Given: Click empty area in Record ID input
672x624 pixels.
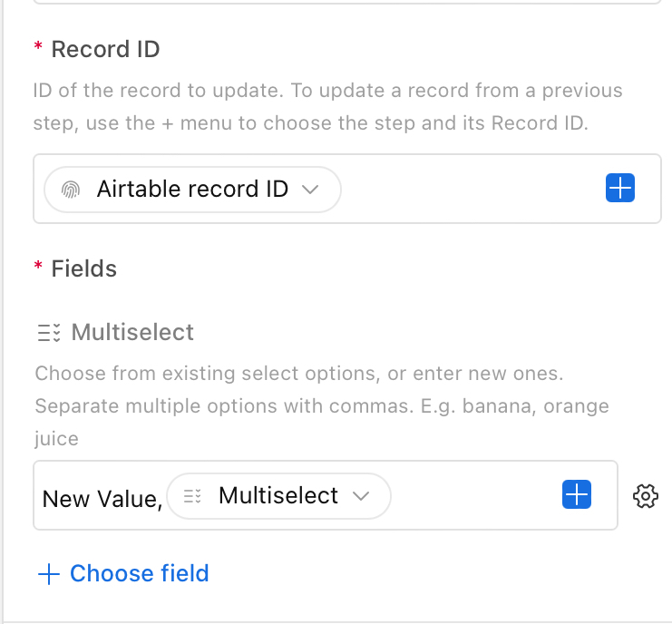Looking at the screenshot, I should (x=472, y=189).
